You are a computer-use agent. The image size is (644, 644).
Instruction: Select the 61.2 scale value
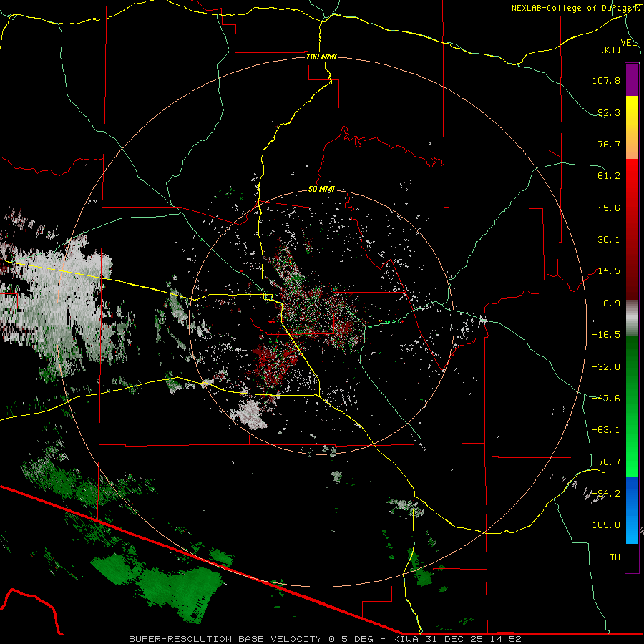tap(609, 176)
